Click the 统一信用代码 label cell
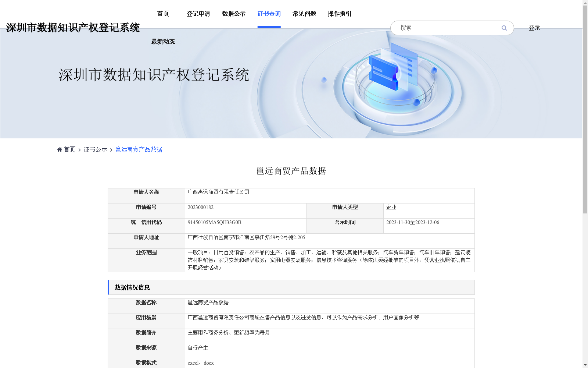The image size is (588, 368). click(146, 226)
